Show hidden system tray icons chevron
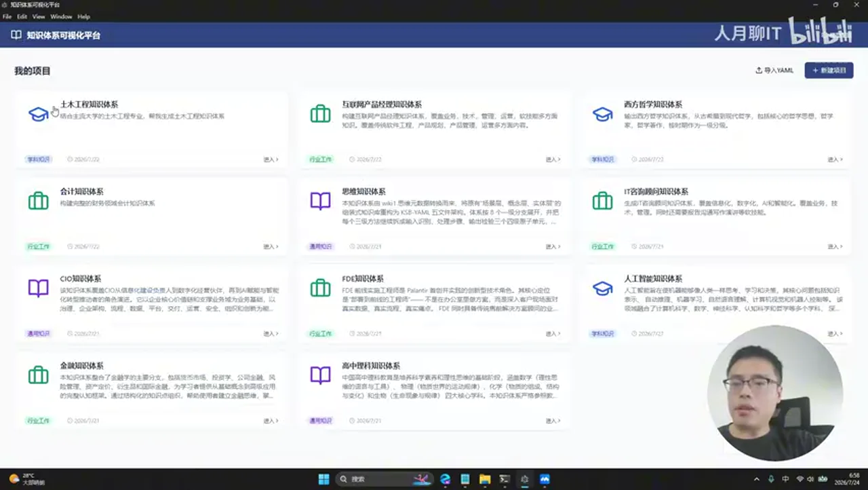 coord(758,479)
